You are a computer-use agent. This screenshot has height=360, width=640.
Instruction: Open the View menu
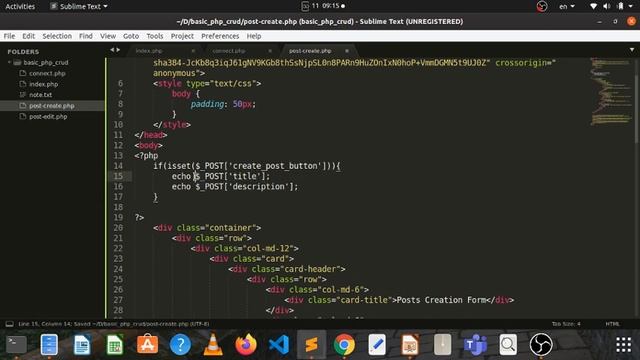108,36
